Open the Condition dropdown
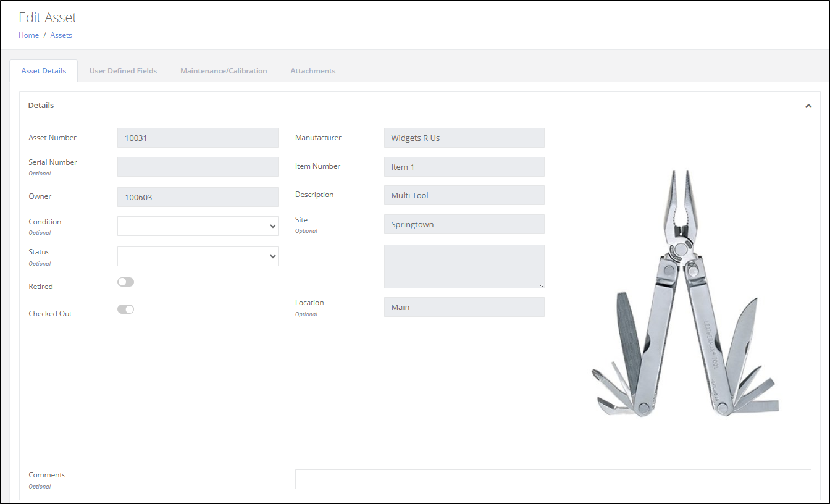Image resolution: width=830 pixels, height=504 pixels. pos(198,226)
